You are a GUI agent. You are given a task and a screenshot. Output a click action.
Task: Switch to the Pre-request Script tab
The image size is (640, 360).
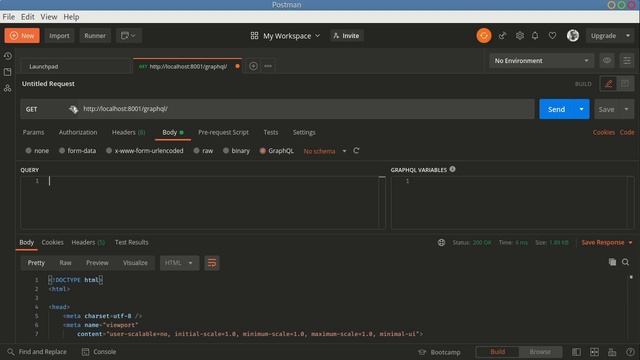(x=223, y=132)
